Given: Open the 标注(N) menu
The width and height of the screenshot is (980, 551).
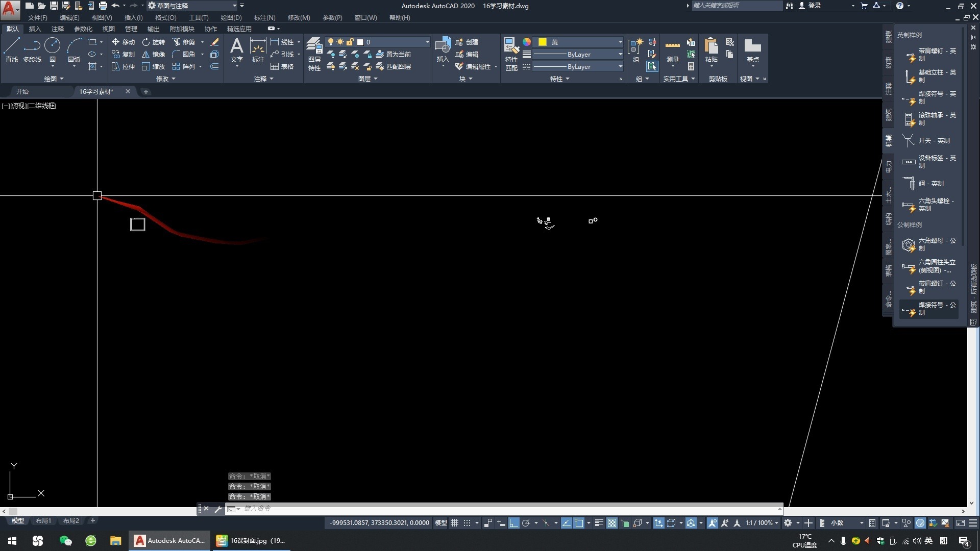Looking at the screenshot, I should 264,17.
